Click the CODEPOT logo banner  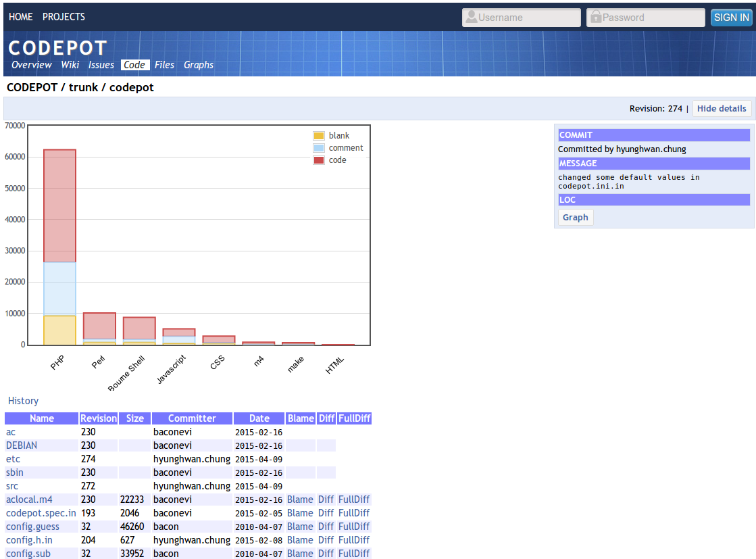point(57,47)
